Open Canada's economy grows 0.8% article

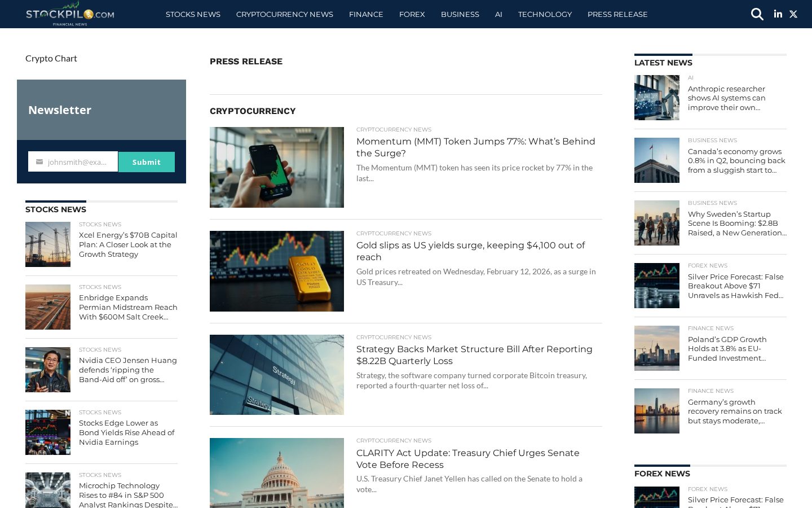pos(736,161)
